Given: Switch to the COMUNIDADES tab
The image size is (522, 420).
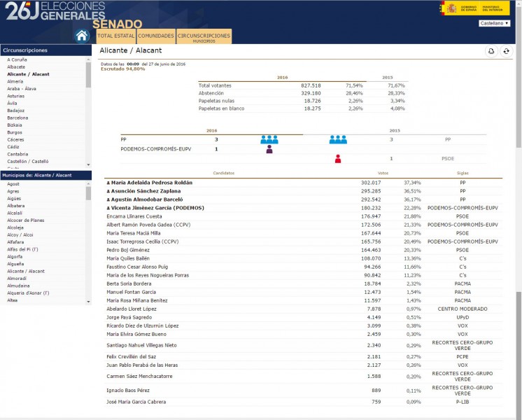Looking at the screenshot, I should pyautogui.click(x=156, y=36).
